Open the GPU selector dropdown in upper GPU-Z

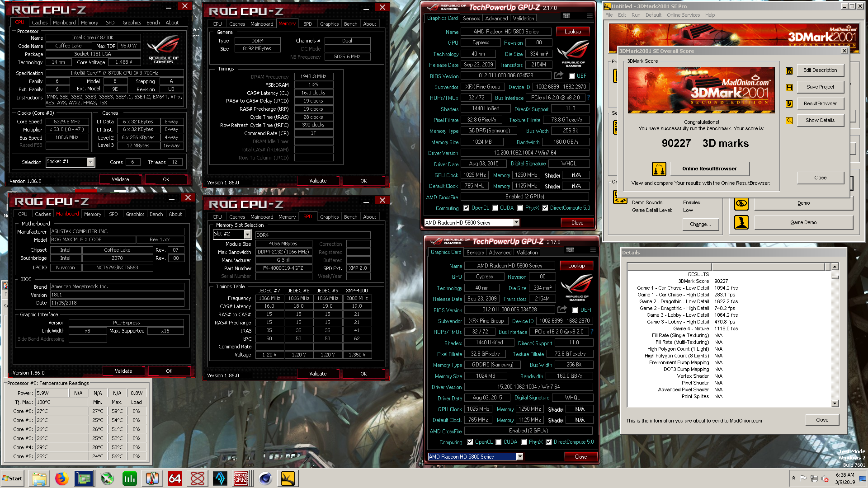pyautogui.click(x=516, y=222)
